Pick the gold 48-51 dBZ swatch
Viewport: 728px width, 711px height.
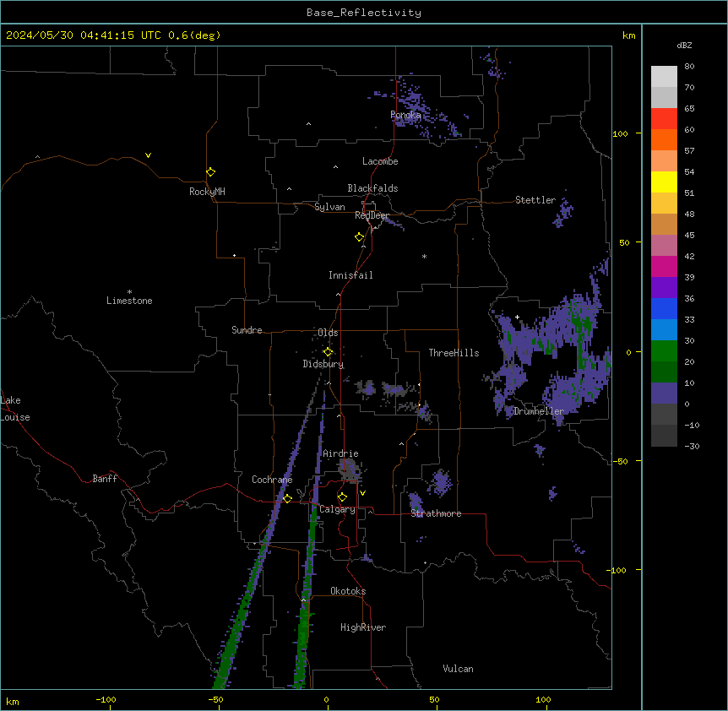point(664,204)
